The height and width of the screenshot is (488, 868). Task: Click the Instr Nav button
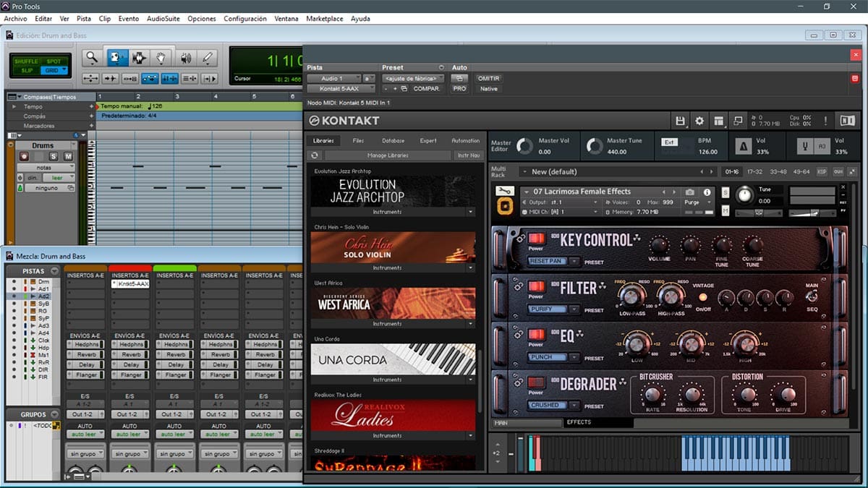[468, 155]
